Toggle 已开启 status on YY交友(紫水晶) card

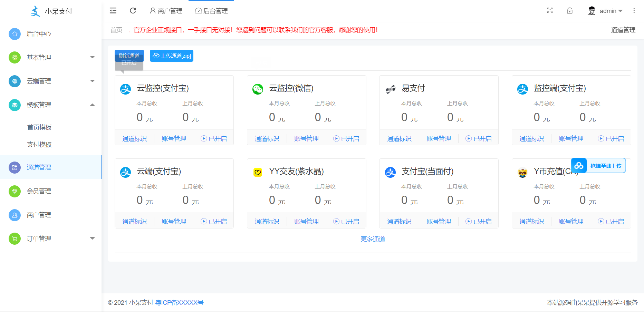(x=346, y=221)
